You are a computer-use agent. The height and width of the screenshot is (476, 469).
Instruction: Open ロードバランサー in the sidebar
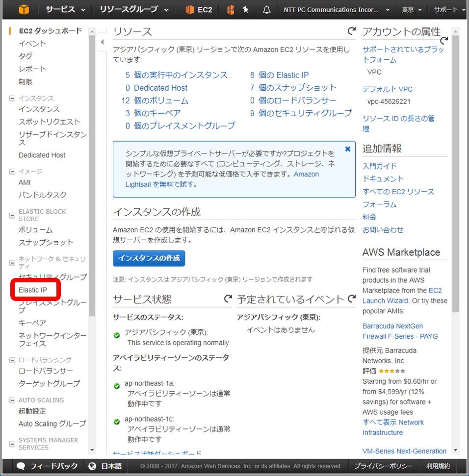click(x=46, y=371)
